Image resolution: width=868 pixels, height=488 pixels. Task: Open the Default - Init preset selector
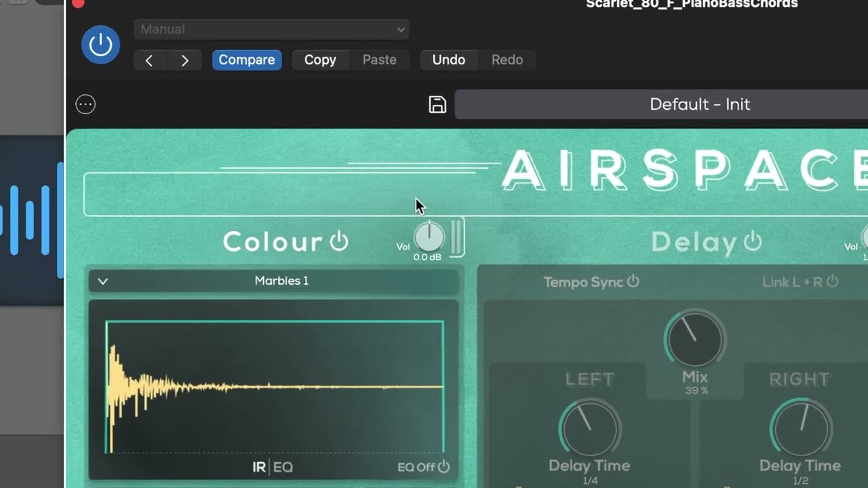coord(661,104)
